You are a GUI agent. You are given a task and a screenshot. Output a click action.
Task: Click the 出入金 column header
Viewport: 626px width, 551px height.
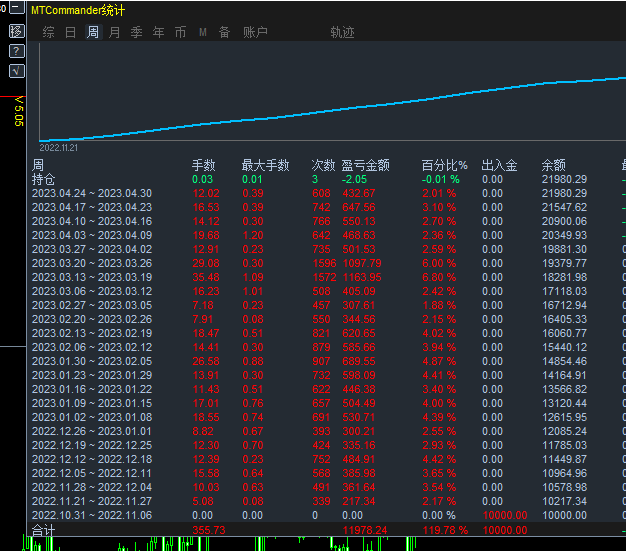click(x=499, y=165)
